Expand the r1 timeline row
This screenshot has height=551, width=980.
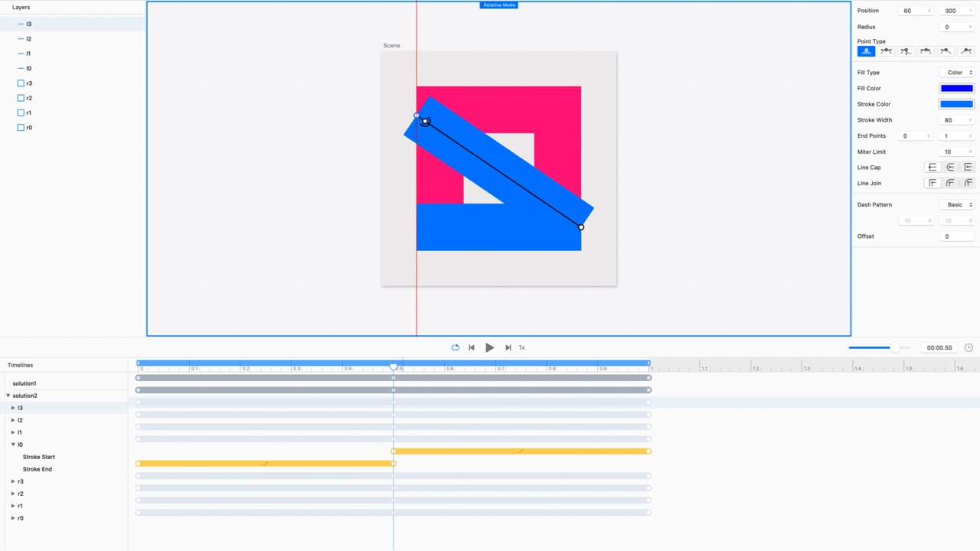(x=13, y=506)
